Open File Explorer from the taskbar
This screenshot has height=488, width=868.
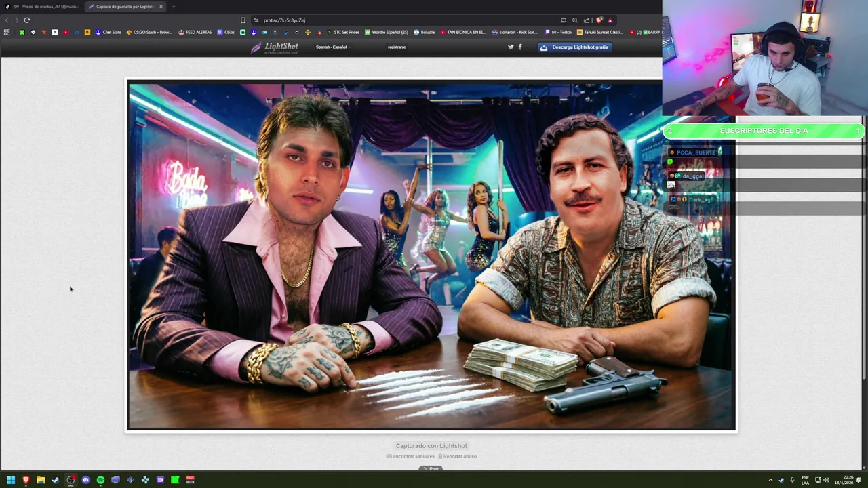pyautogui.click(x=41, y=480)
